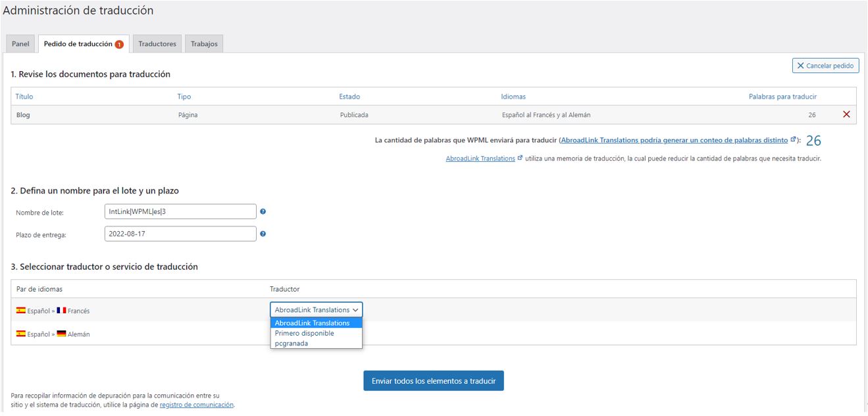Click the Plazo de entrega date field
Screen dimensions: 868x416
(x=180, y=234)
